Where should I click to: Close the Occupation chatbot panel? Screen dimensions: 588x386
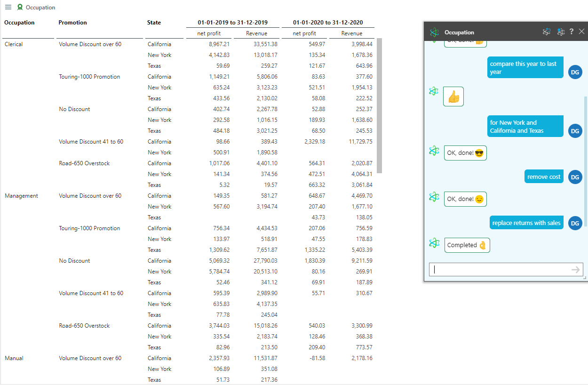coord(582,32)
